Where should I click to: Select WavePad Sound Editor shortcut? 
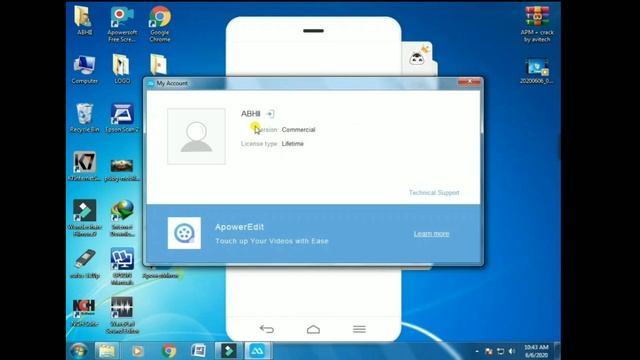click(122, 315)
